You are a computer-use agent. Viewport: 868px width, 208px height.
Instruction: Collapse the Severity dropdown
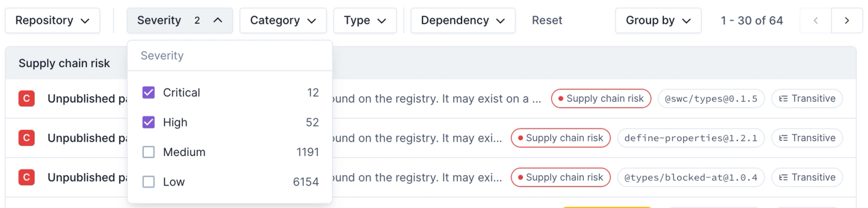180,21
